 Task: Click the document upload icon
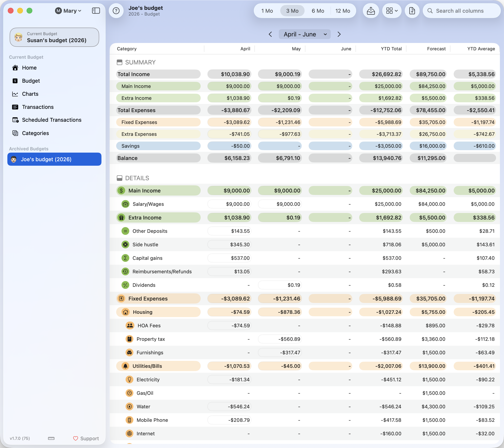(x=412, y=11)
